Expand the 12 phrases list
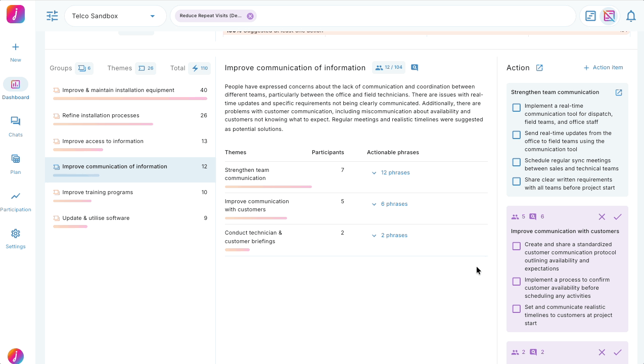The height and width of the screenshot is (364, 644). (x=391, y=173)
